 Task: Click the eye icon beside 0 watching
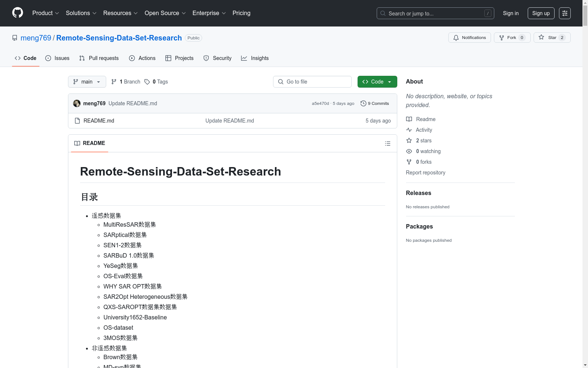point(409,151)
